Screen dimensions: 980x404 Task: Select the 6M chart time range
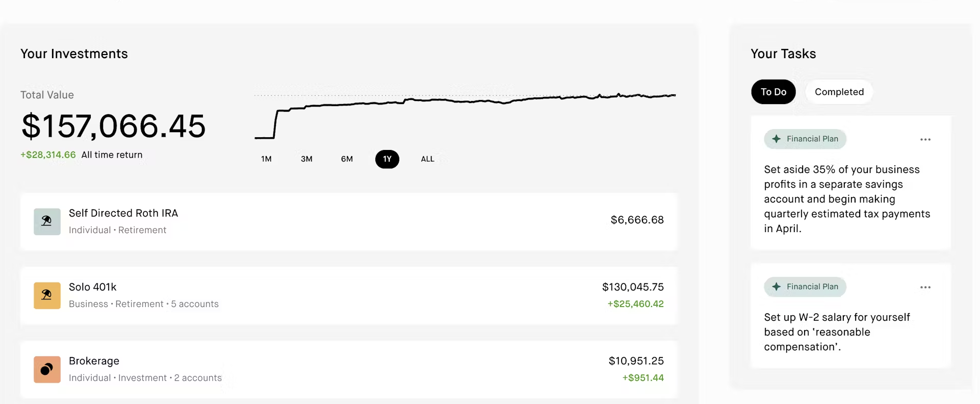pos(347,159)
